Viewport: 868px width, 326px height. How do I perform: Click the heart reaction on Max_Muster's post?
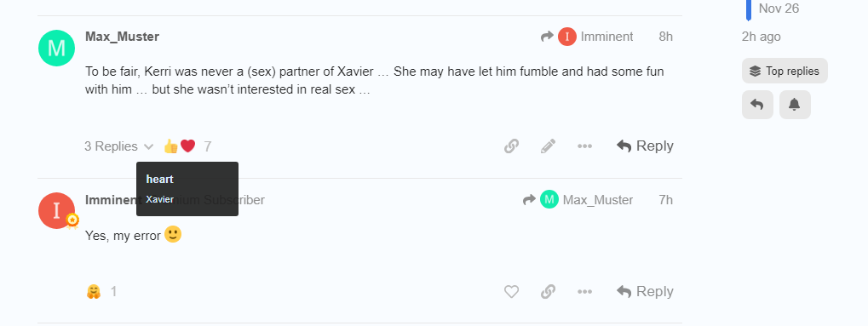188,146
